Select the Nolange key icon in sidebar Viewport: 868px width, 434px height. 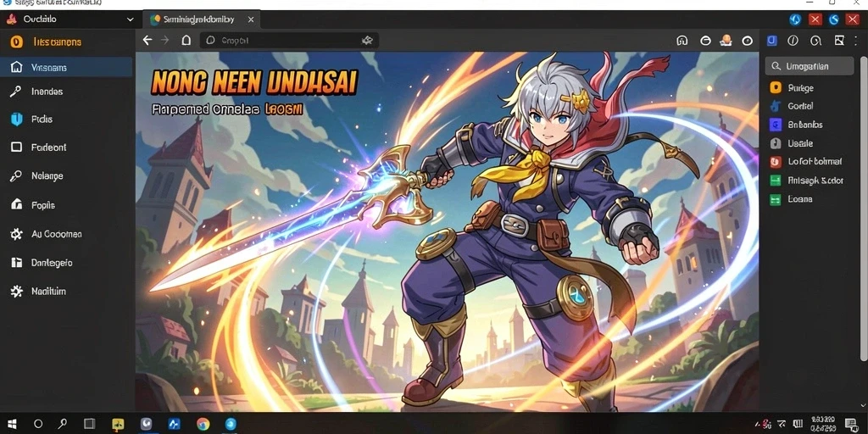click(16, 176)
